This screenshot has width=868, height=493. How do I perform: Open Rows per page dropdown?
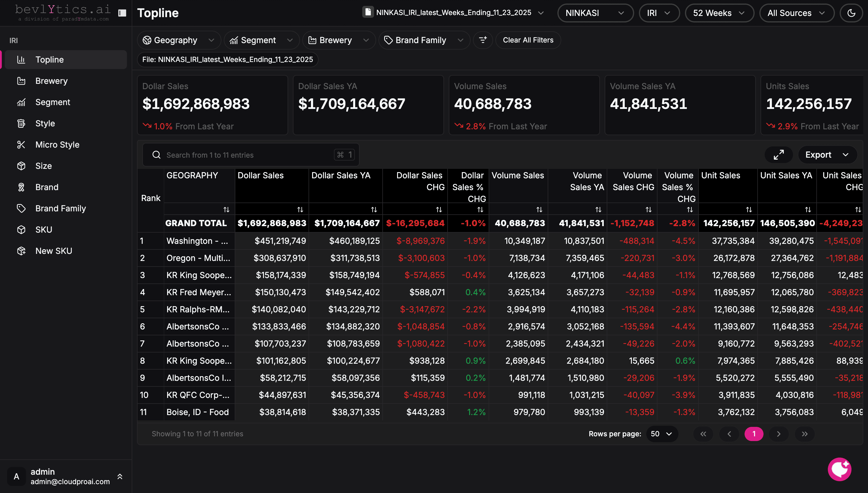click(662, 434)
